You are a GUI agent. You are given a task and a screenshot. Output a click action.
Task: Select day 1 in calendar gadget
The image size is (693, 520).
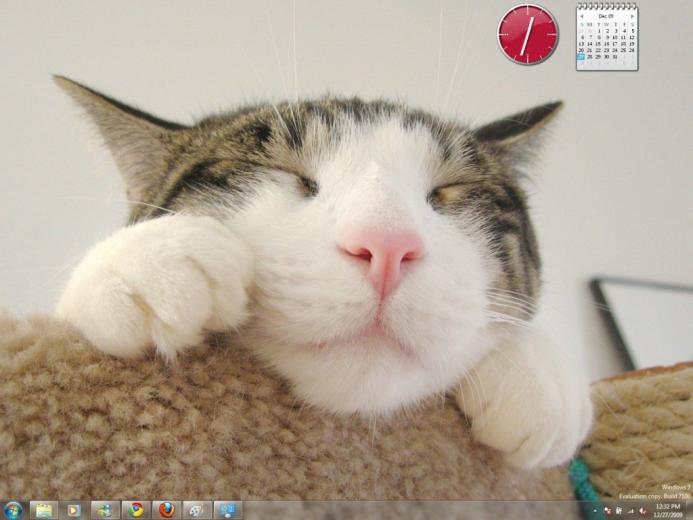[x=599, y=31]
